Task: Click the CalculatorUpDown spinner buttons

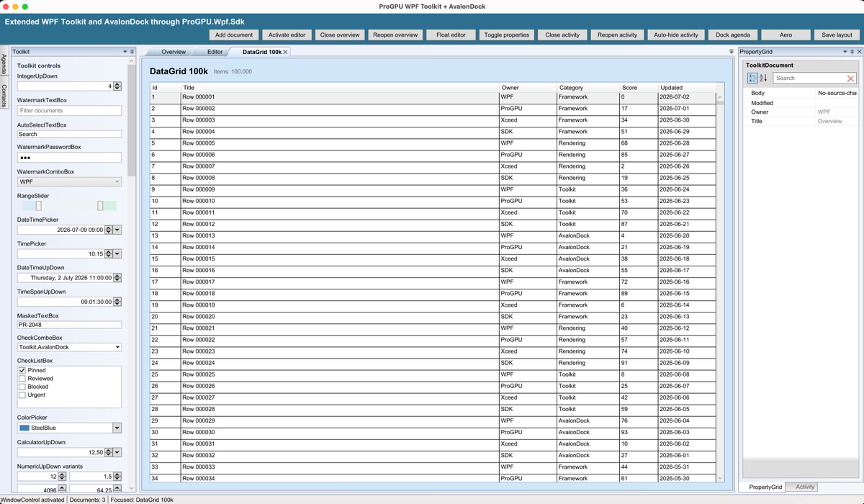Action: point(109,452)
